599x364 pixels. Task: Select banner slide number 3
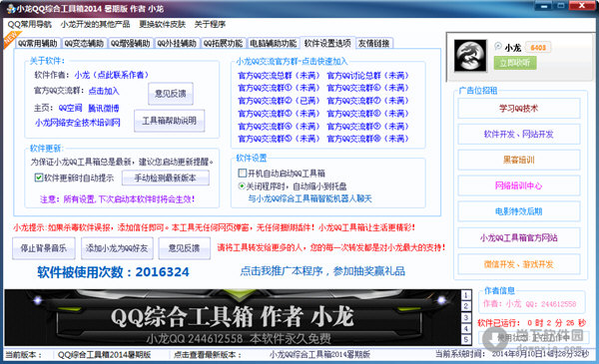click(x=465, y=317)
